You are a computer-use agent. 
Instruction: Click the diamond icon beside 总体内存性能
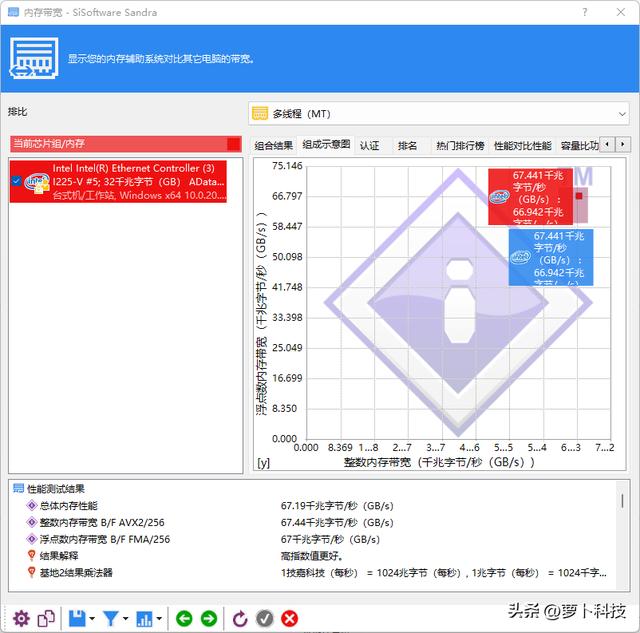pyautogui.click(x=31, y=506)
